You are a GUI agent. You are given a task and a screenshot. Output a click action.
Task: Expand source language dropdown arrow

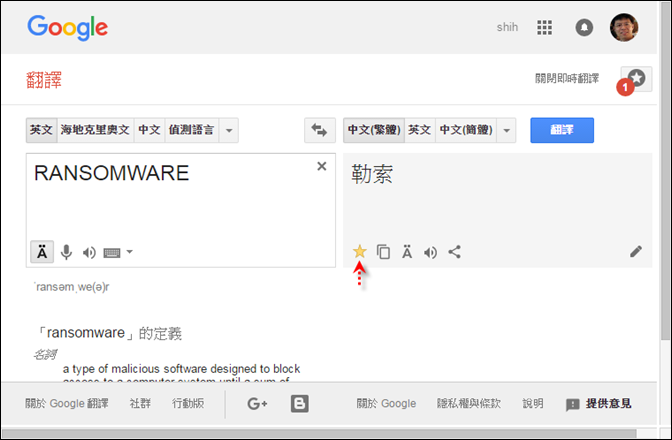point(229,130)
